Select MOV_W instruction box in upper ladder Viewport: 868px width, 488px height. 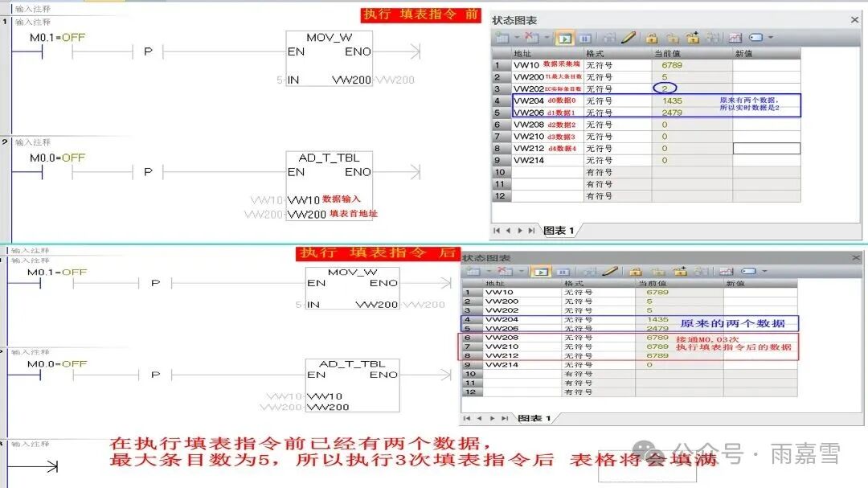[x=330, y=58]
